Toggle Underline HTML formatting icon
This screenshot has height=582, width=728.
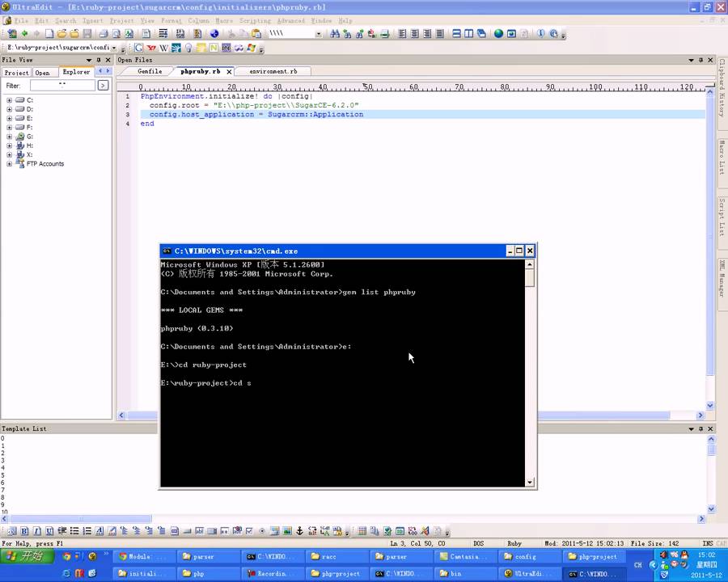click(x=49, y=531)
